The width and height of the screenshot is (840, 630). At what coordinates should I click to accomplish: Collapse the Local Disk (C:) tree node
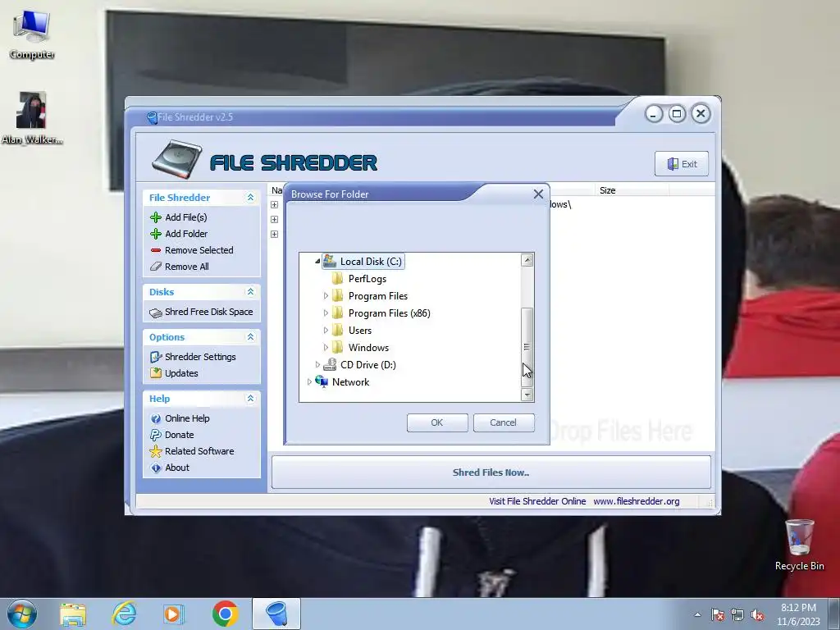(x=317, y=261)
